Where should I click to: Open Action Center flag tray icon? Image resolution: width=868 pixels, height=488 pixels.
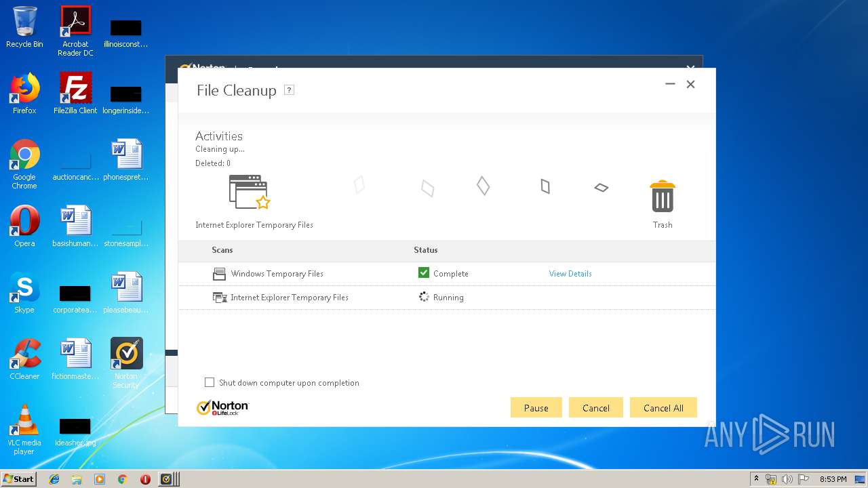[804, 479]
